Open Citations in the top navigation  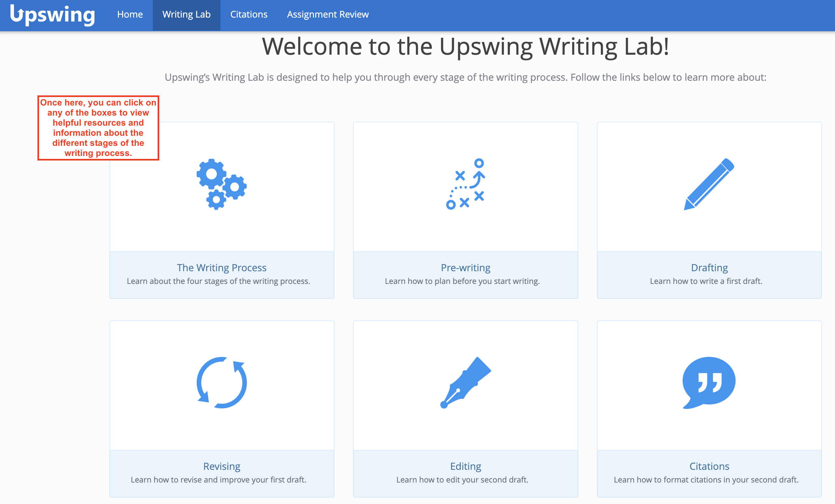pos(249,15)
